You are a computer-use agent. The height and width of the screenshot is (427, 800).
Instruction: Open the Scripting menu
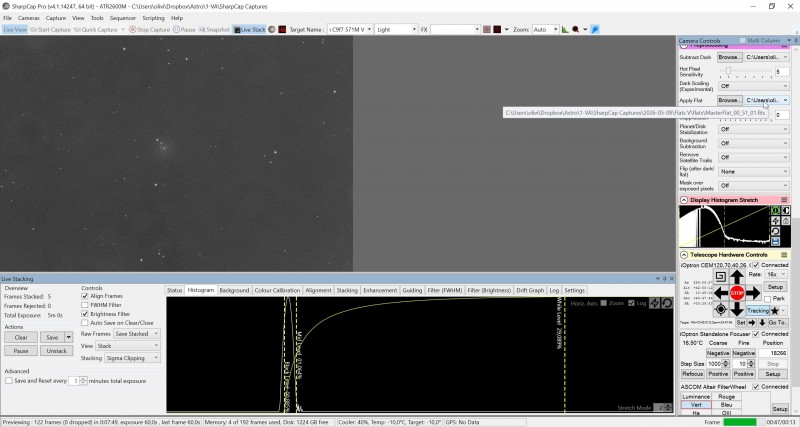pos(153,18)
